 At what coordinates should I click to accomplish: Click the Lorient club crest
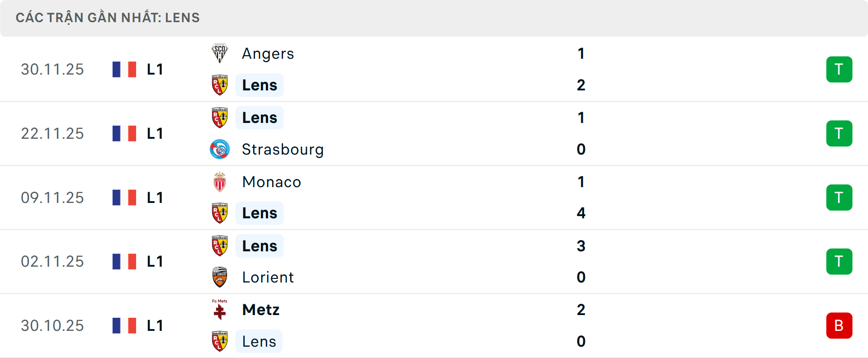[220, 277]
